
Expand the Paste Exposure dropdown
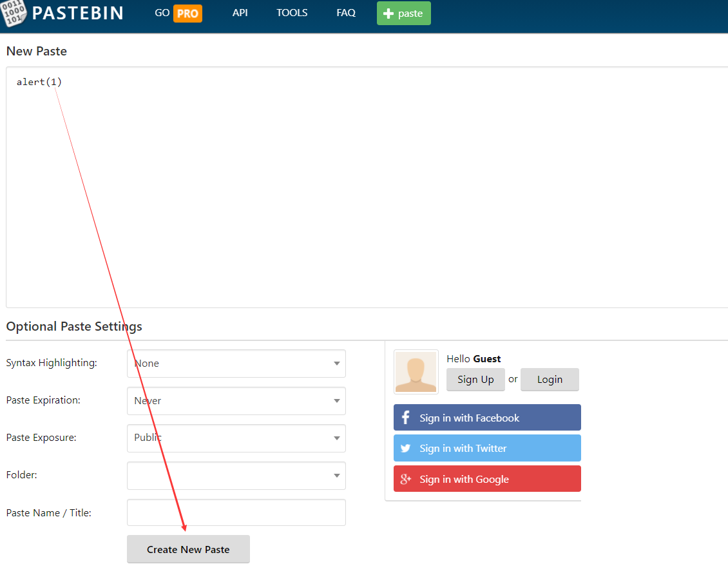pyautogui.click(x=236, y=438)
